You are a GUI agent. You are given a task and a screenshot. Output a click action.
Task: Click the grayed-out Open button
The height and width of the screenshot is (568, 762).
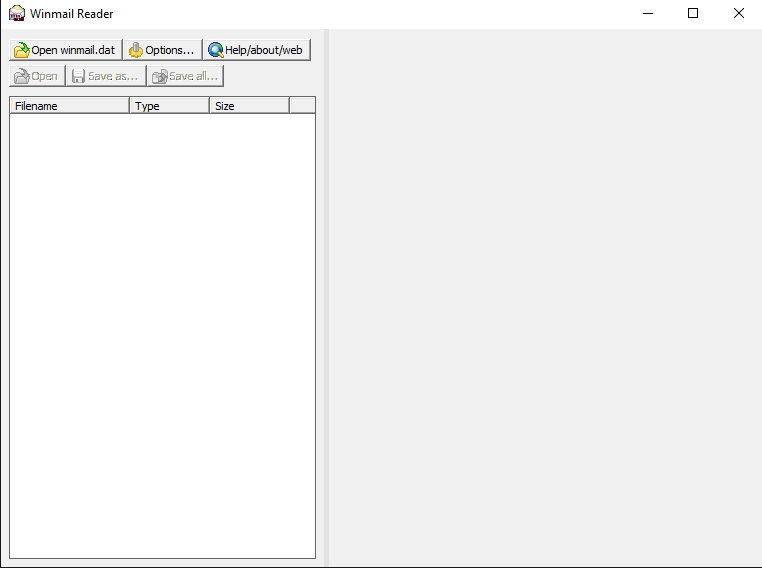(37, 76)
